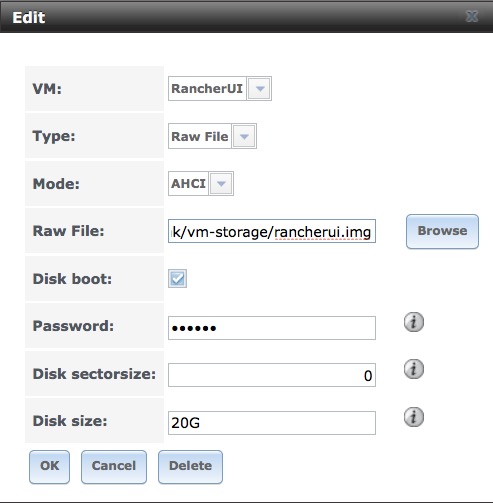Screen dimensions: 493x503
Task: Click the RancherUI text in VM combo box
Action: coord(207,89)
